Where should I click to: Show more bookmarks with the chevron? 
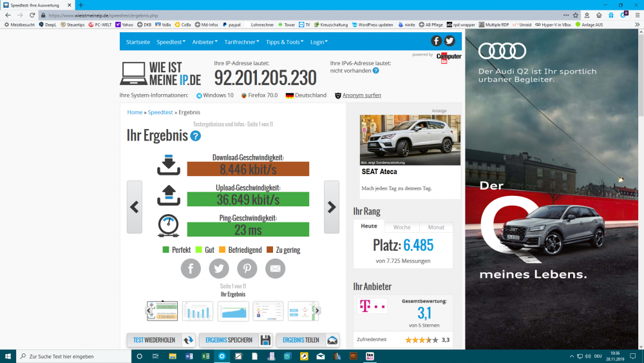coord(638,25)
